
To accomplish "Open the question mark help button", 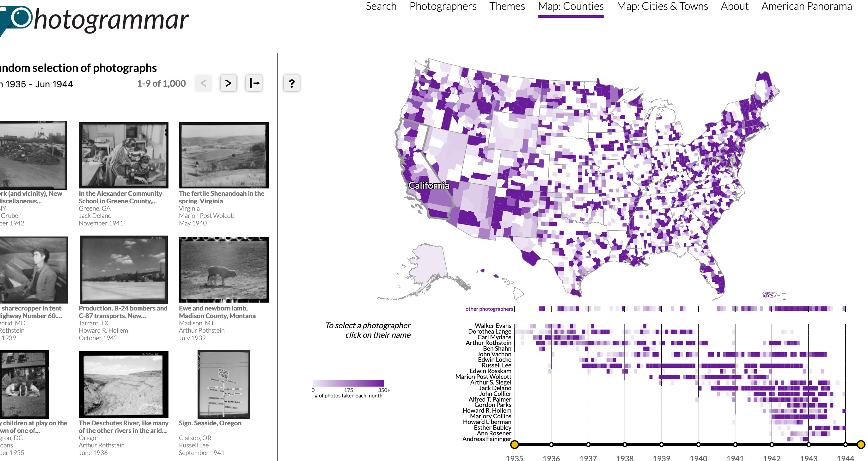I will 291,83.
